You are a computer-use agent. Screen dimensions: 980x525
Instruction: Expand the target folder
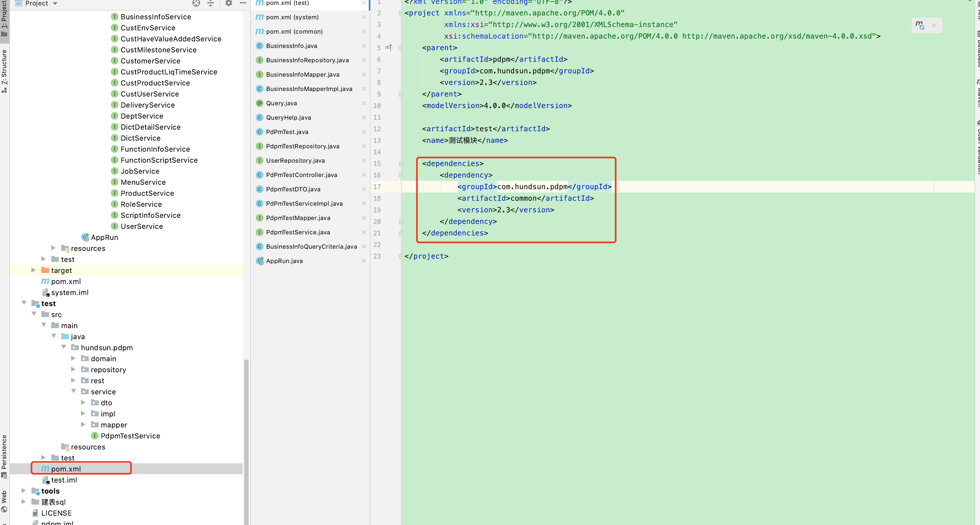33,270
